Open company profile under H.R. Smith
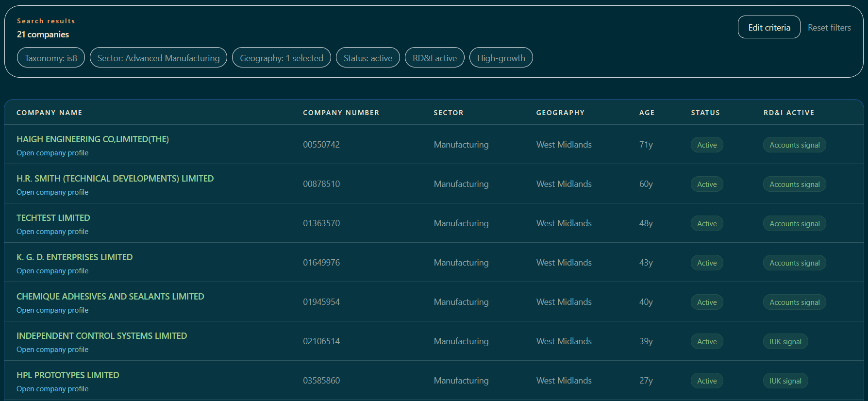 (x=52, y=192)
